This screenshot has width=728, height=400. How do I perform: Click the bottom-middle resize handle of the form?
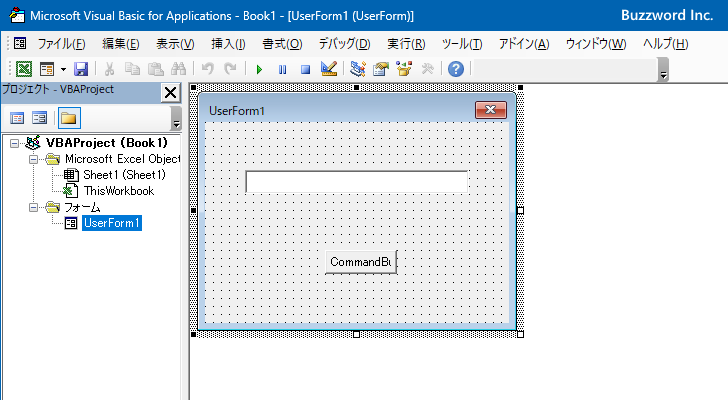(x=357, y=334)
